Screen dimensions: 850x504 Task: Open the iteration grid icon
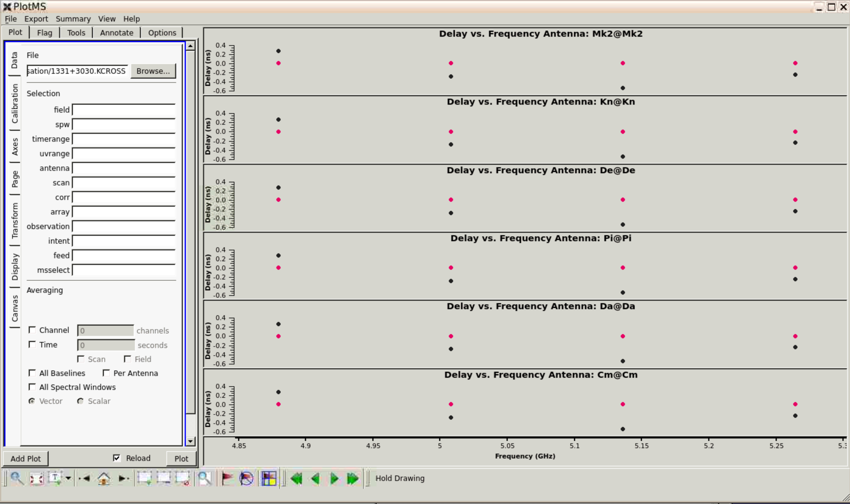click(x=268, y=478)
